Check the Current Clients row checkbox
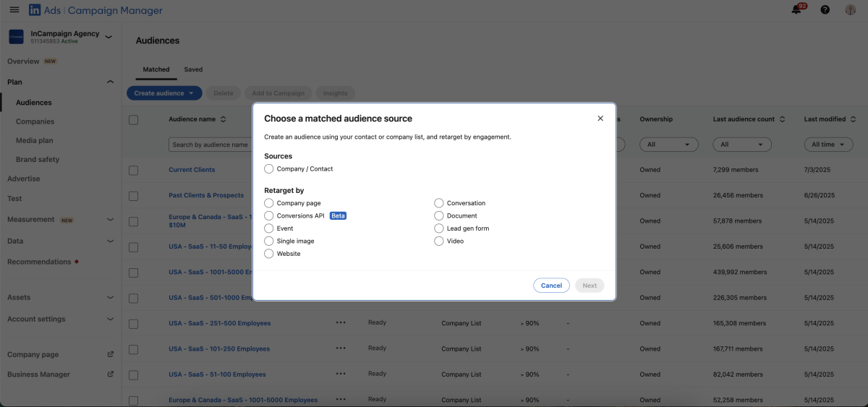Screen dimensions: 868x407 pos(133,170)
